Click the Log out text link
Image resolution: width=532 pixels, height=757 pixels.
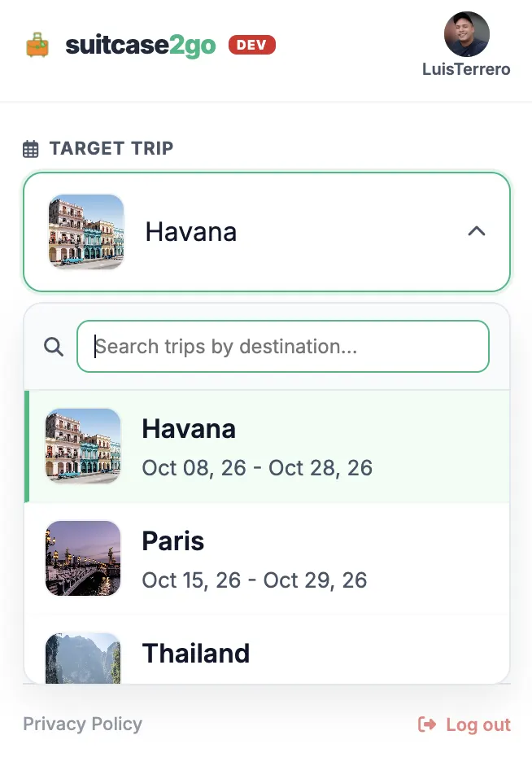[478, 724]
